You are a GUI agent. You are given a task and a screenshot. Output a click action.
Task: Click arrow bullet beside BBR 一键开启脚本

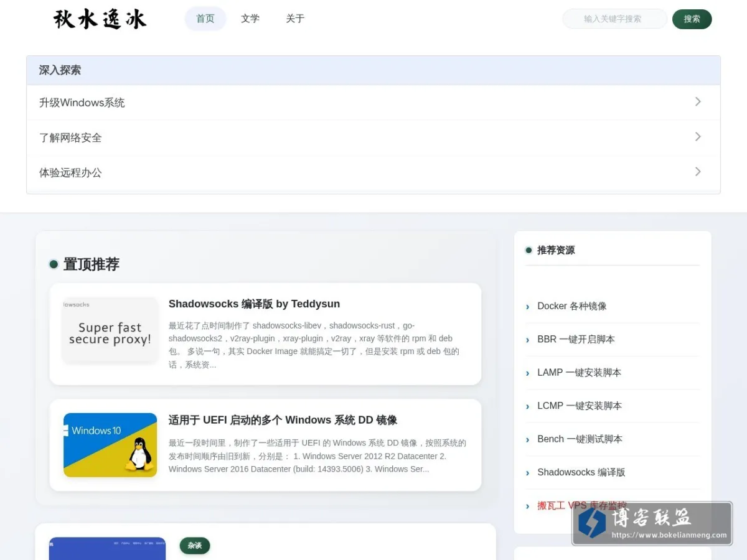coord(528,340)
